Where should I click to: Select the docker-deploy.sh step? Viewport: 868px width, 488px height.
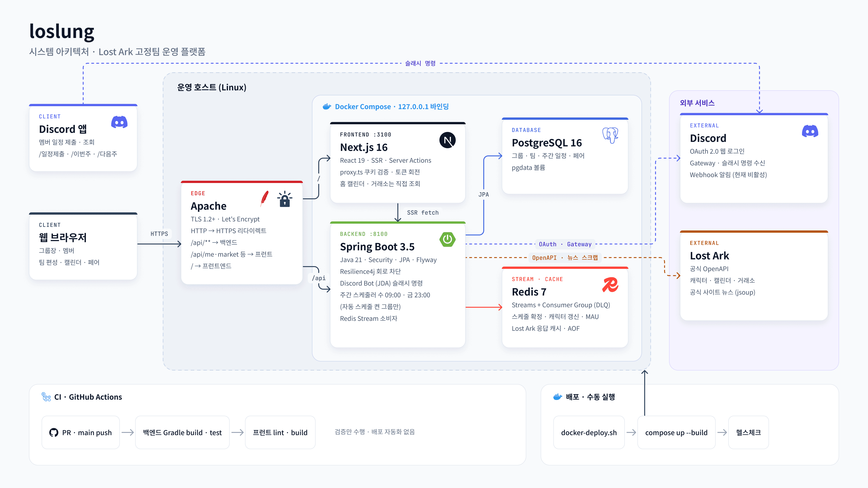589,432
